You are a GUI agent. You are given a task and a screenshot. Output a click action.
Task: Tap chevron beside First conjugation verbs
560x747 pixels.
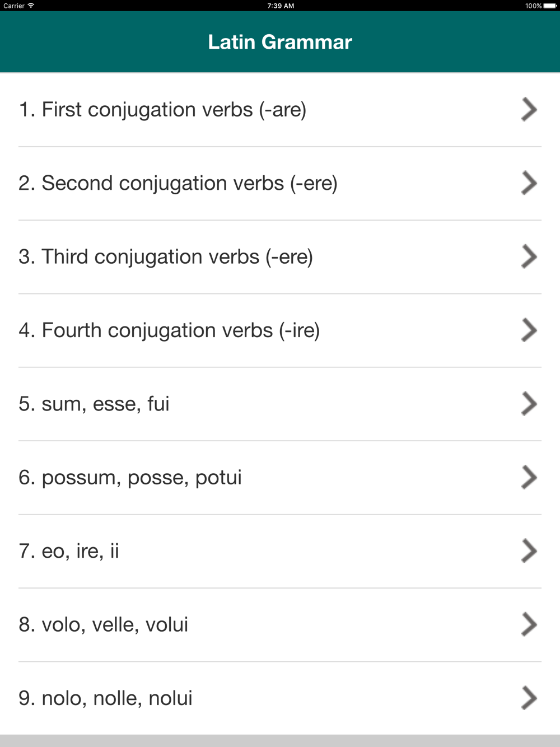click(x=529, y=109)
